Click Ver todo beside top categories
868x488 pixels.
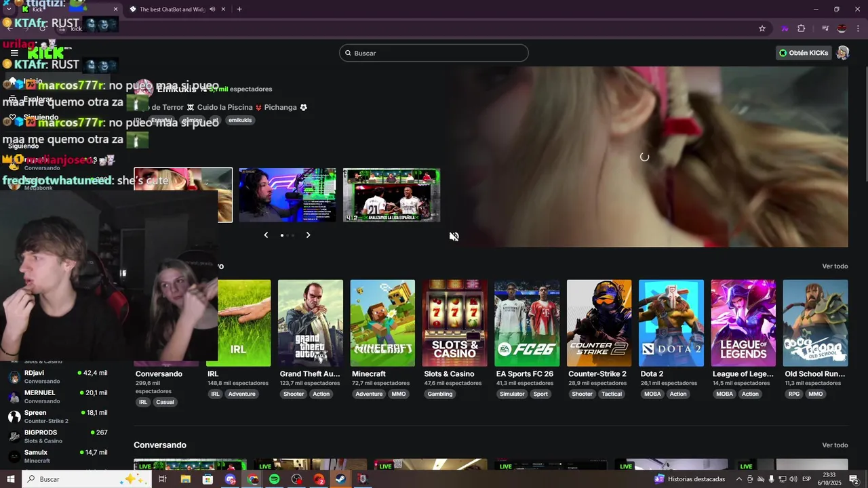coord(835,266)
